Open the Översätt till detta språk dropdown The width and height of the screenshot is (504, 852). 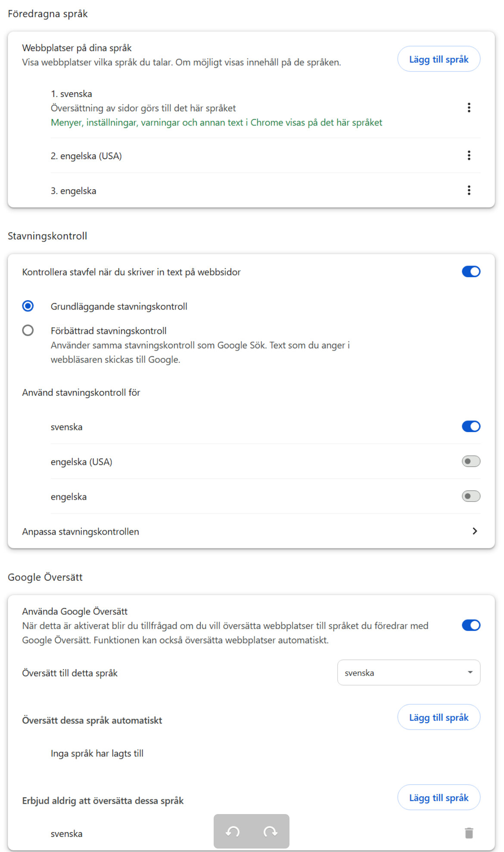[408, 673]
